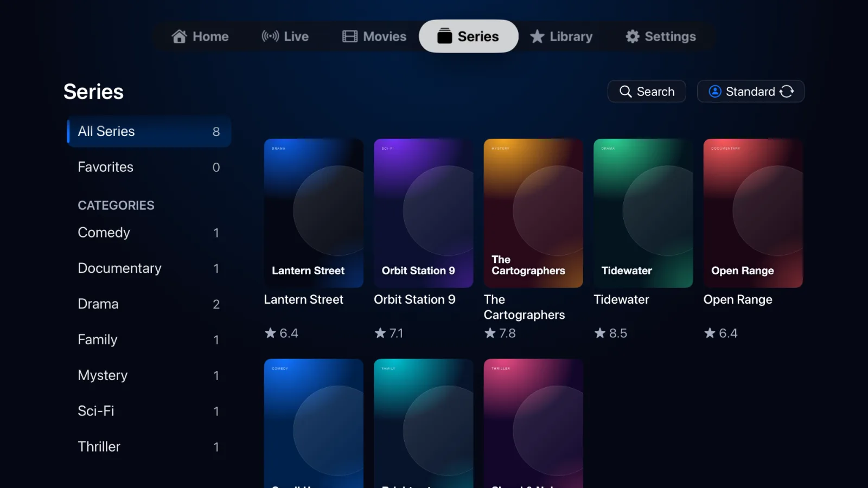Click the refresh arrows icon beside Standard
This screenshot has width=868, height=488.
point(787,91)
